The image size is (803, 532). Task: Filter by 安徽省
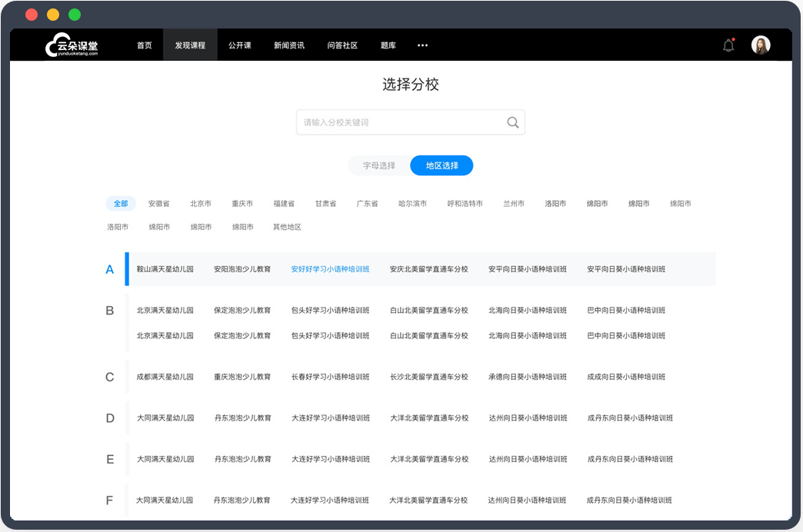pos(158,203)
